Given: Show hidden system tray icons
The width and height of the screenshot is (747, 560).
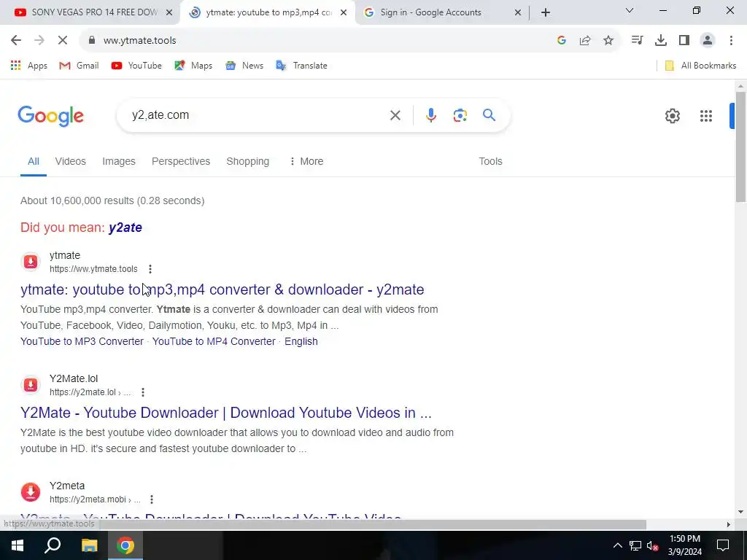Looking at the screenshot, I should coord(617,545).
